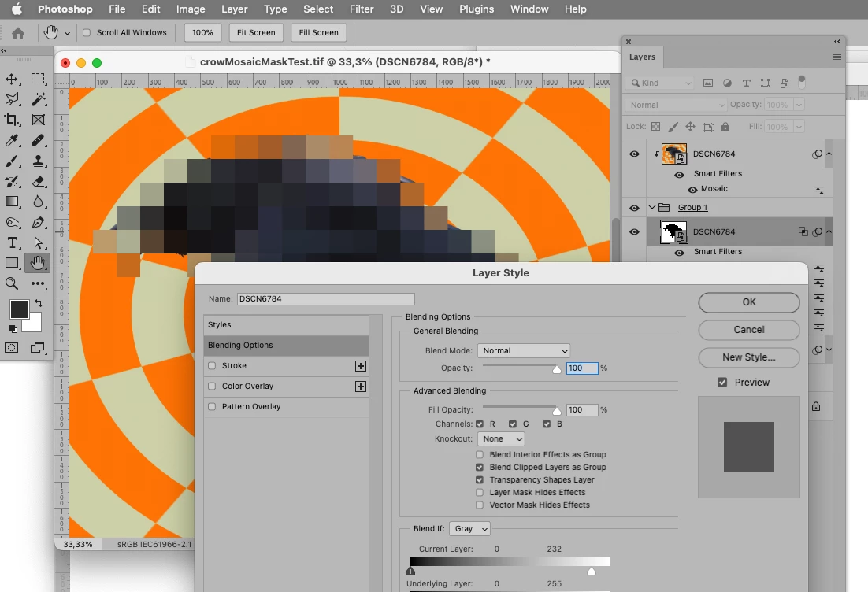The width and height of the screenshot is (868, 592).
Task: Toggle Quick Mask mode
Action: [12, 347]
